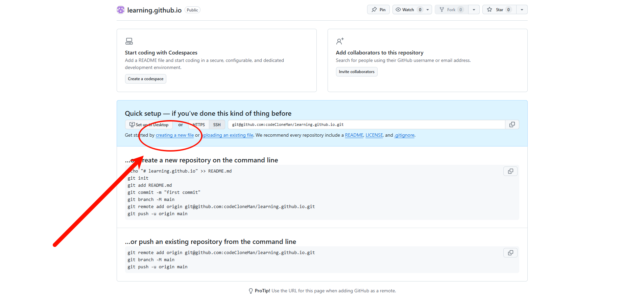This screenshot has width=644, height=294.
Task: Expand the Fork options dropdown arrow
Action: 474,9
